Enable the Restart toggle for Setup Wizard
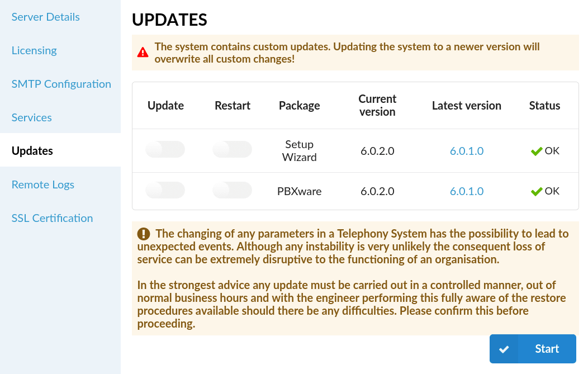The image size is (588, 374). point(232,149)
